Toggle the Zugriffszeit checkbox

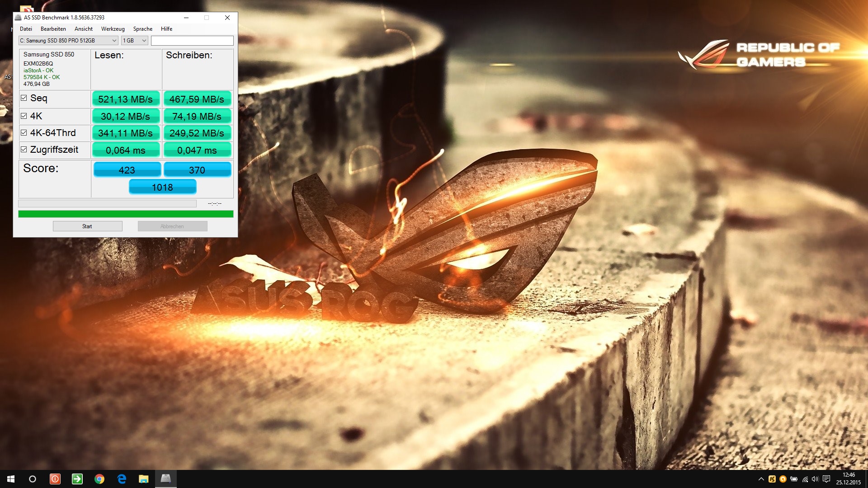tap(24, 150)
